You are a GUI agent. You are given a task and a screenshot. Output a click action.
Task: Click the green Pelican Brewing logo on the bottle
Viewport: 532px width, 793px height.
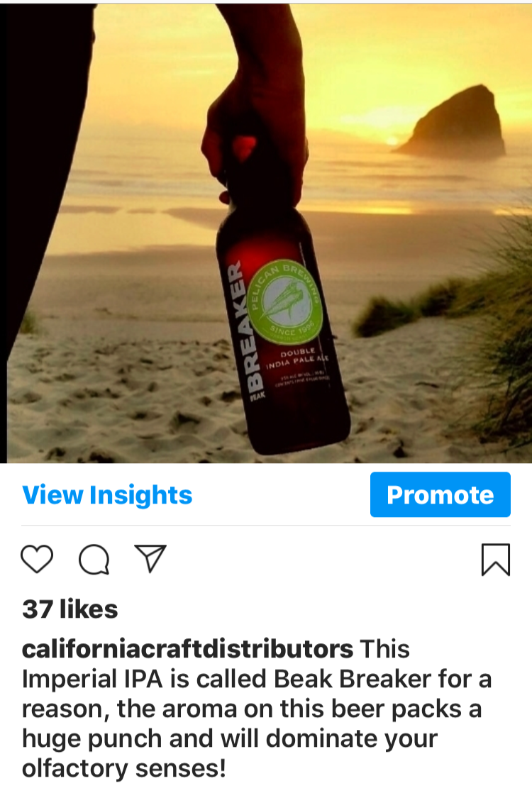(285, 301)
